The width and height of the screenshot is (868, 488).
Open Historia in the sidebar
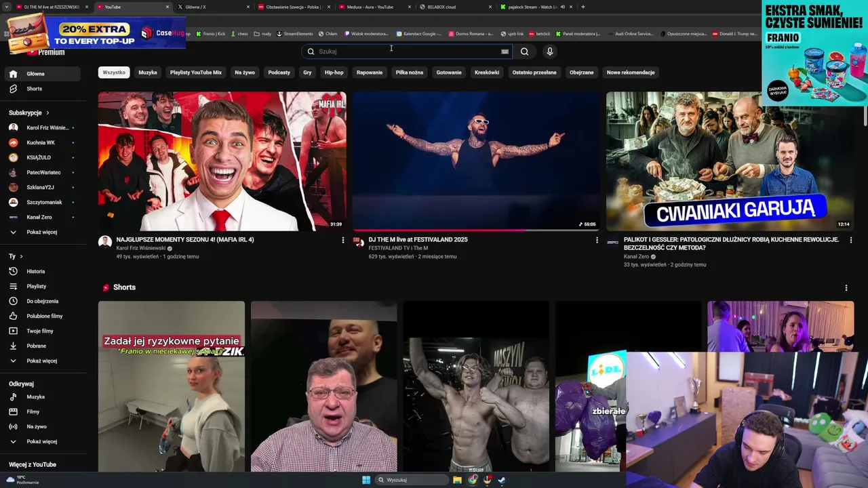click(x=43, y=271)
